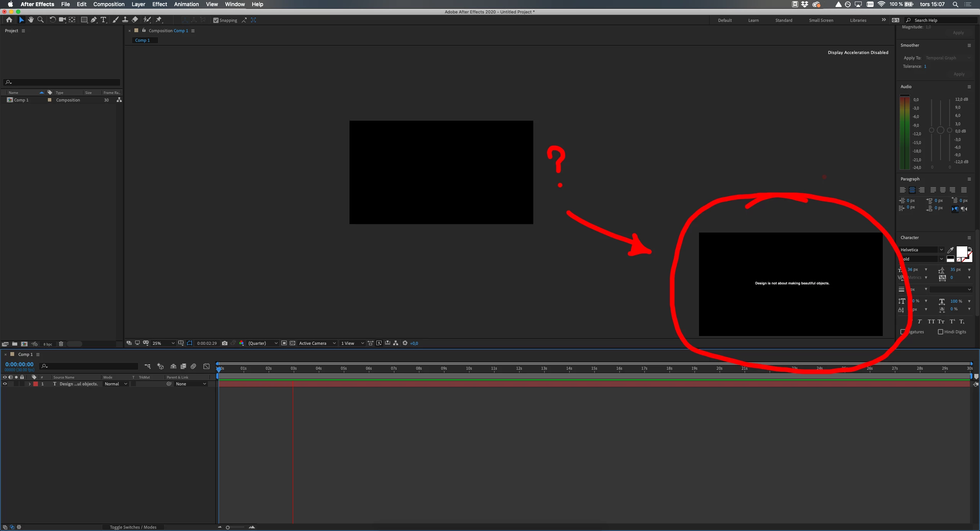Select the Horizontal Type tool

click(x=103, y=20)
